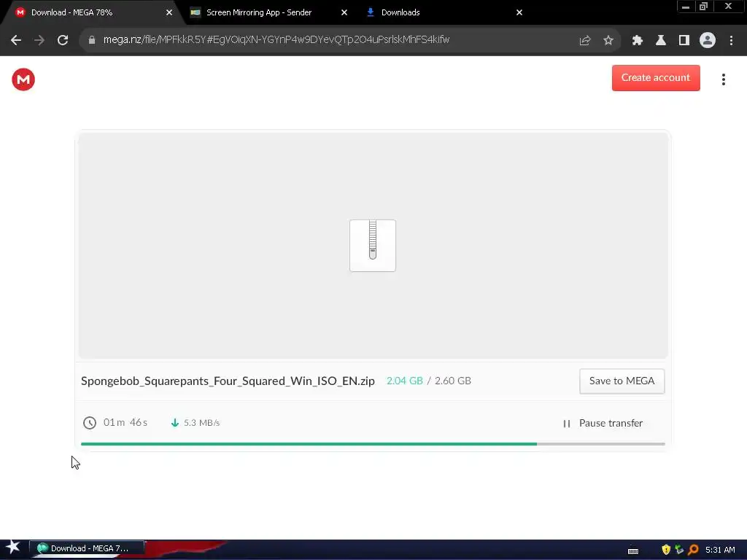Click the keyboard icon in system tray
The height and width of the screenshot is (560, 747).
point(633,551)
